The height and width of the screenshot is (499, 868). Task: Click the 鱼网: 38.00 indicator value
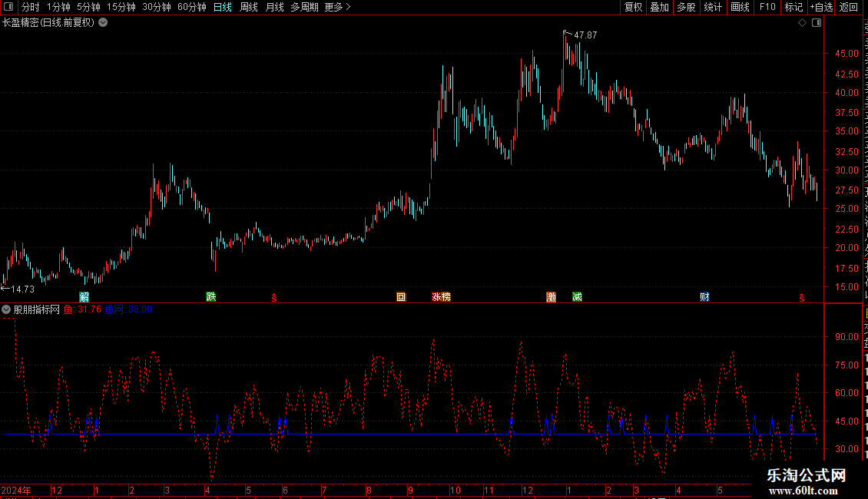click(128, 310)
